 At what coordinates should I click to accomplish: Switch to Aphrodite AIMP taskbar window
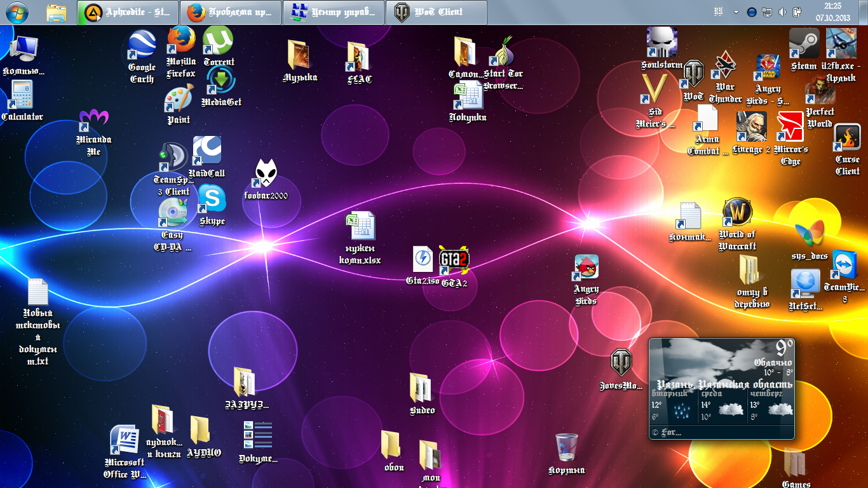(128, 12)
